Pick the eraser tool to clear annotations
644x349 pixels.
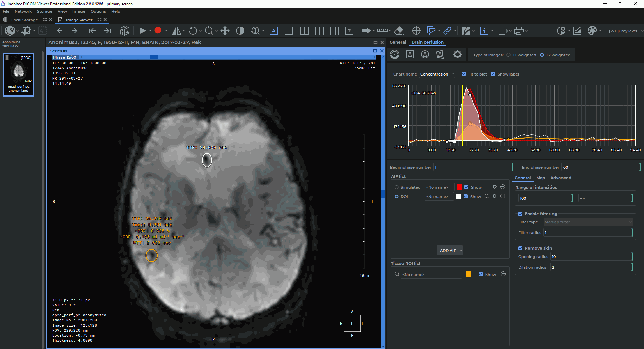pyautogui.click(x=399, y=31)
